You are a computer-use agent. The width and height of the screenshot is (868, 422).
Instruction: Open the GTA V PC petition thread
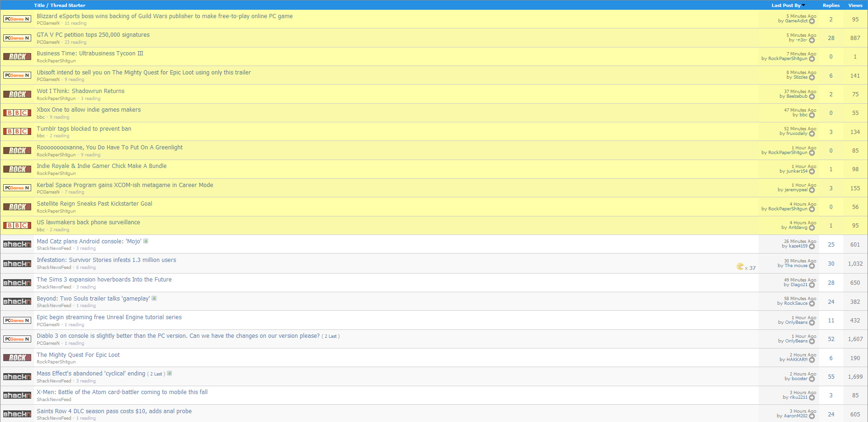coord(93,34)
